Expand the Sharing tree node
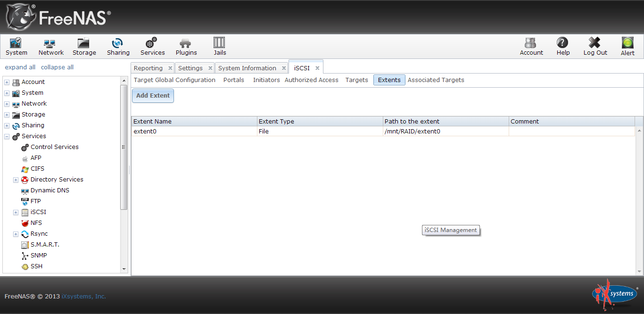This screenshot has height=314, width=644. point(7,125)
